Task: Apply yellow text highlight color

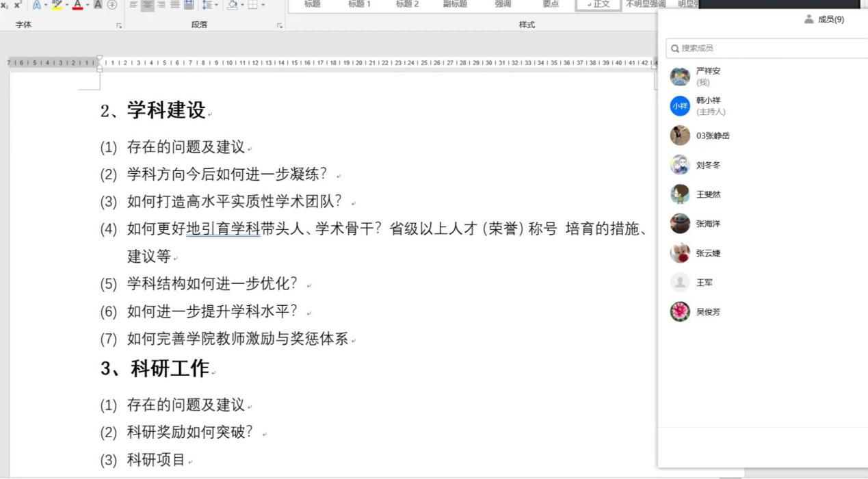Action: pyautogui.click(x=56, y=5)
